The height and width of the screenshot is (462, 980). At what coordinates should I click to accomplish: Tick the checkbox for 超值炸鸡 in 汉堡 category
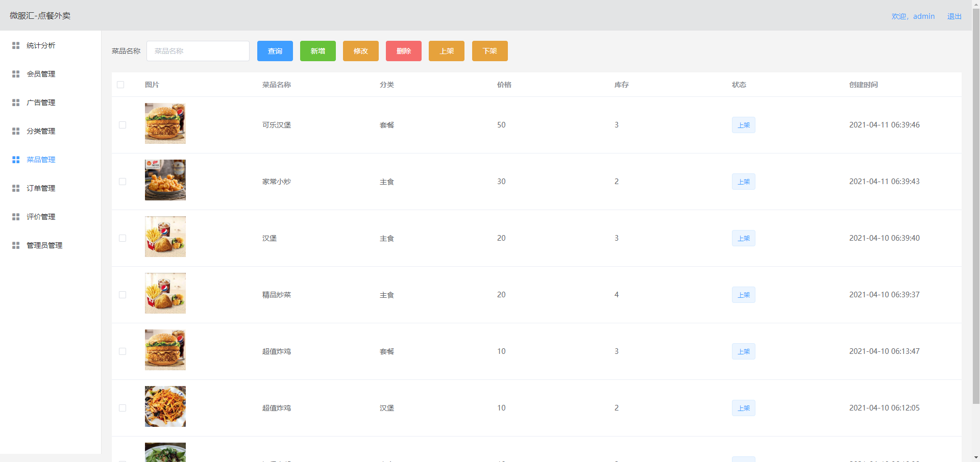pyautogui.click(x=122, y=408)
